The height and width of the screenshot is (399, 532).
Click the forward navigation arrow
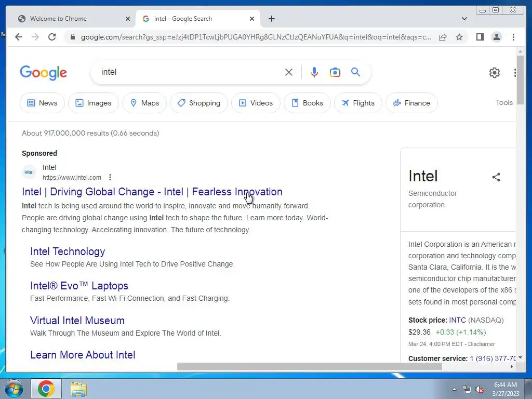tap(35, 37)
